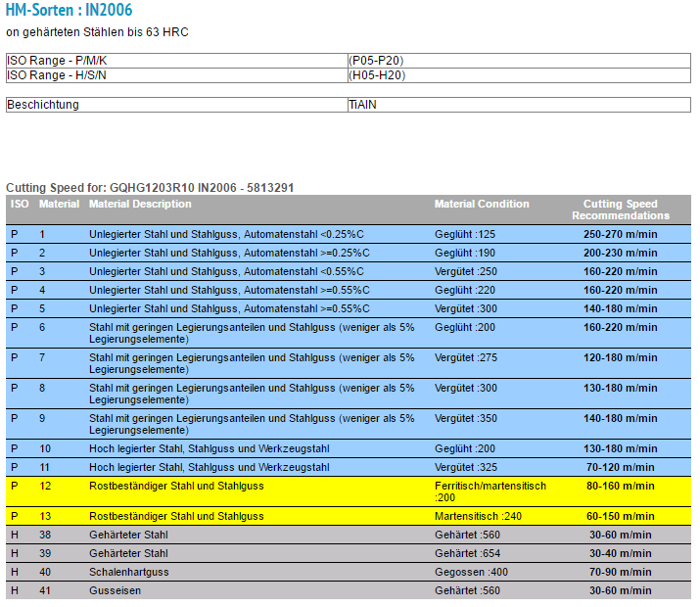Click the HM-Sorten : IN2006 heading
Screen dimensions: 700x607
click(69, 10)
